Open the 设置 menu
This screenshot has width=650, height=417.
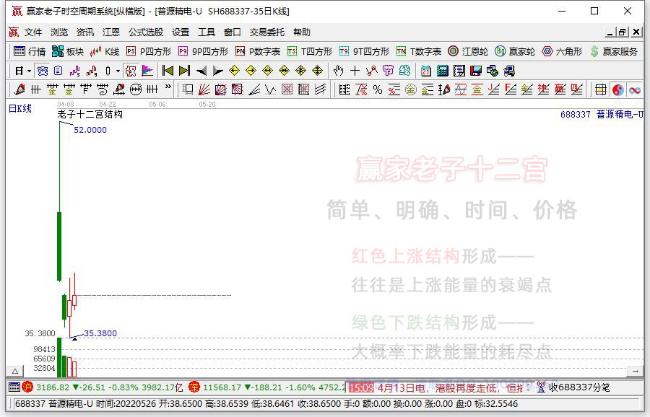point(180,32)
